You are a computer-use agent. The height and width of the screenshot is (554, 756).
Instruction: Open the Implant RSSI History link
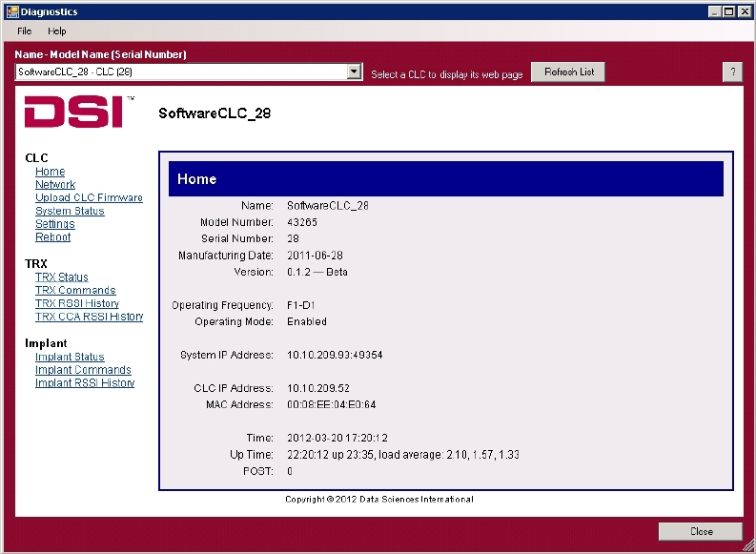(x=85, y=382)
